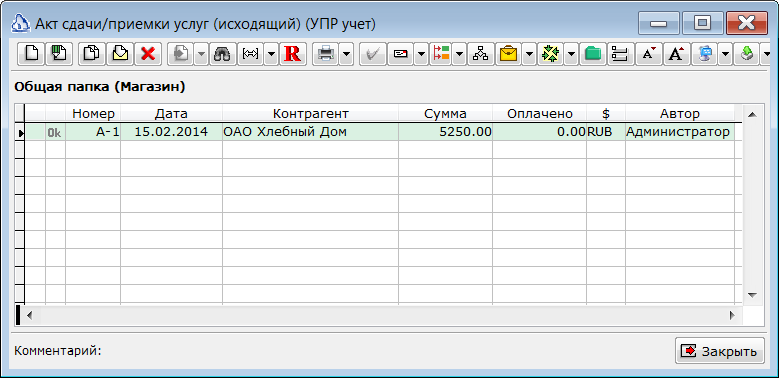The image size is (779, 378).
Task: Select the ОАО Хлебный Дом cell
Action: (311, 132)
